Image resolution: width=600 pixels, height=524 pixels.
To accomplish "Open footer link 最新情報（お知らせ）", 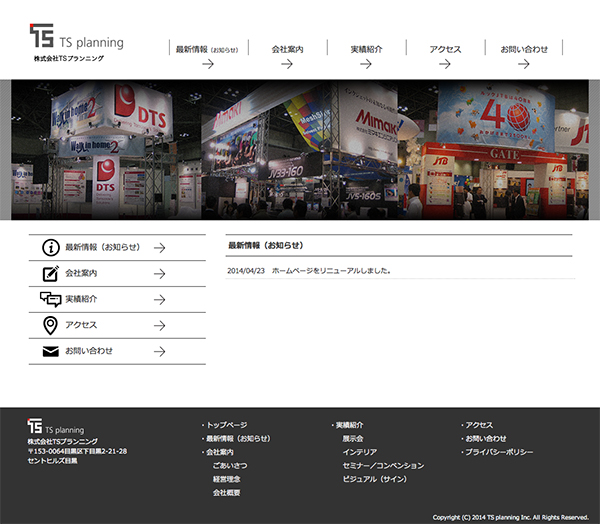I will (238, 439).
